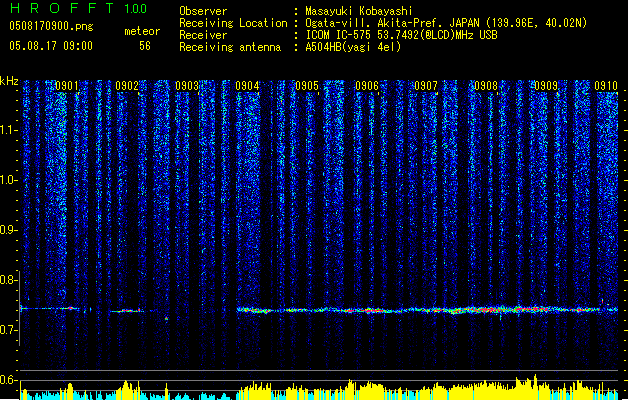
Task: Click the observer name Masayuki Kobayashi
Action: click(x=358, y=11)
